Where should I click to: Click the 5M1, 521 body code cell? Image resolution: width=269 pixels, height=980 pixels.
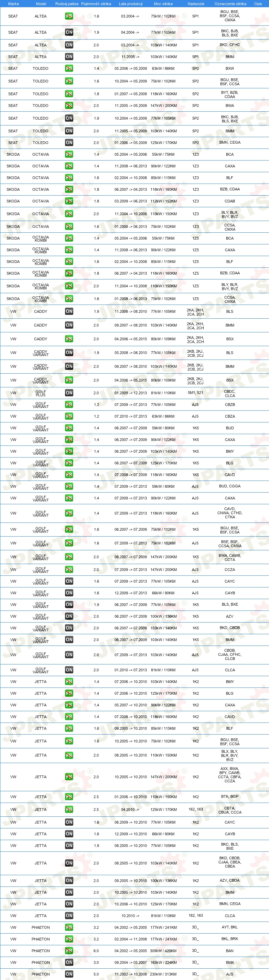coord(195,393)
